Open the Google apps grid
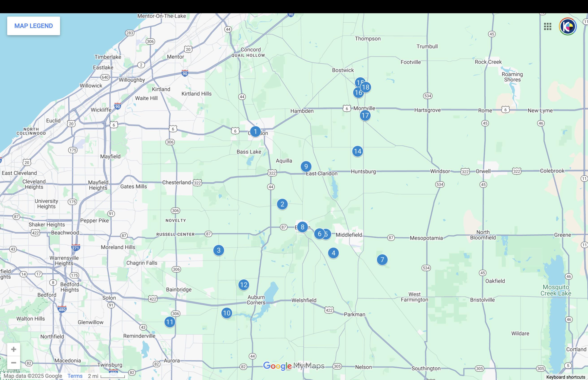The width and height of the screenshot is (588, 380). click(547, 26)
